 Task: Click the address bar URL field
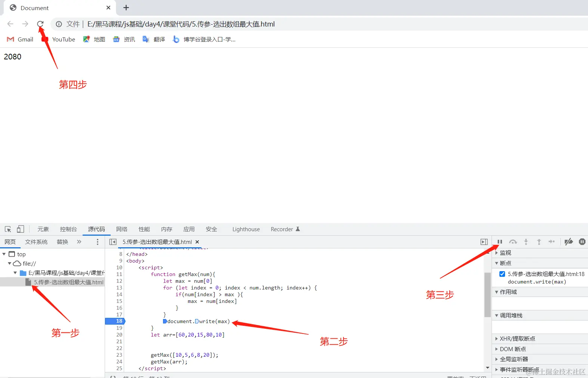181,24
